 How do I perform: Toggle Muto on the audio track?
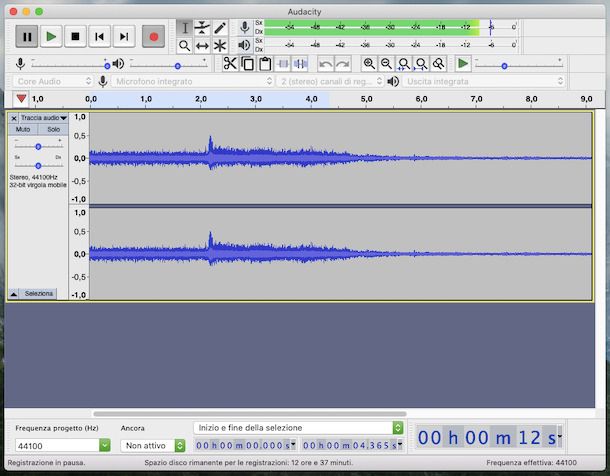tap(23, 129)
